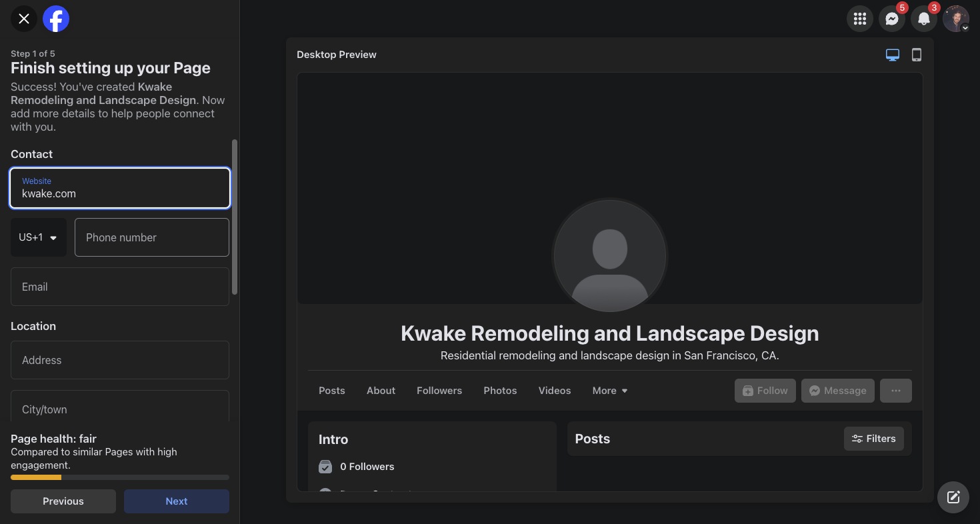Open Facebook home via logo icon
Viewport: 980px width, 524px height.
pos(56,19)
